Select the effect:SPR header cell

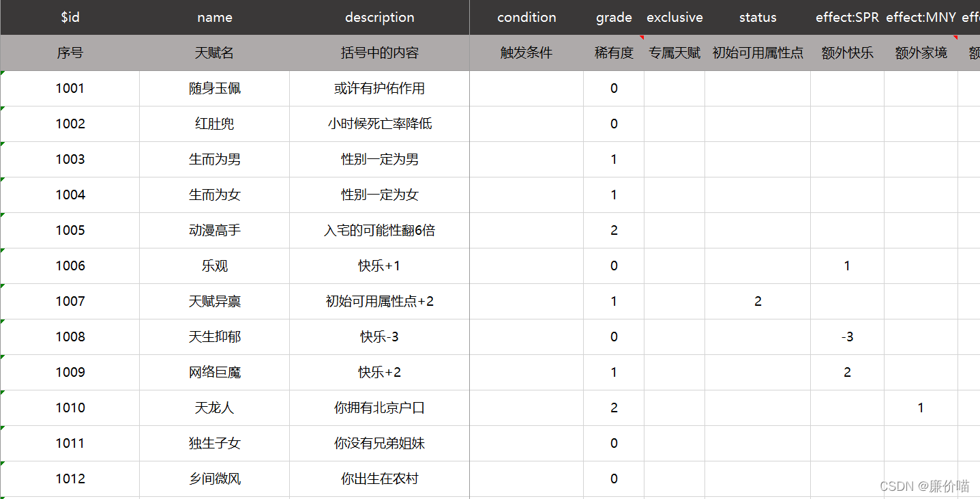(847, 17)
